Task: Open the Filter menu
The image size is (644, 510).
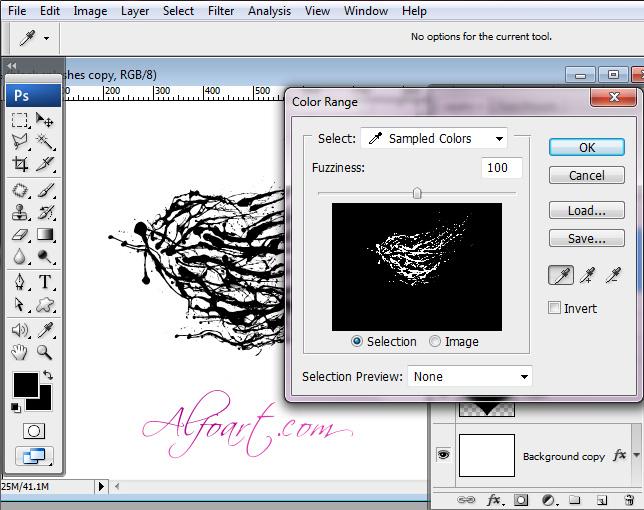Action: click(221, 11)
